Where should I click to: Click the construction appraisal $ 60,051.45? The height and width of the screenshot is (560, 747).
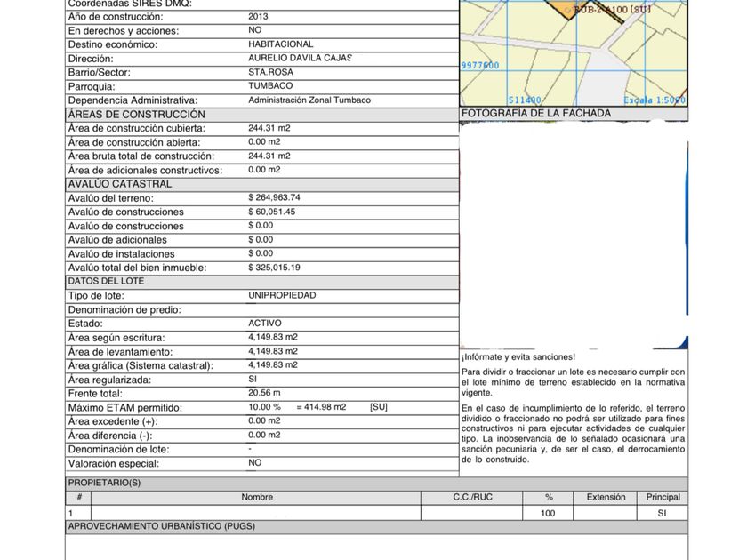[x=271, y=212]
